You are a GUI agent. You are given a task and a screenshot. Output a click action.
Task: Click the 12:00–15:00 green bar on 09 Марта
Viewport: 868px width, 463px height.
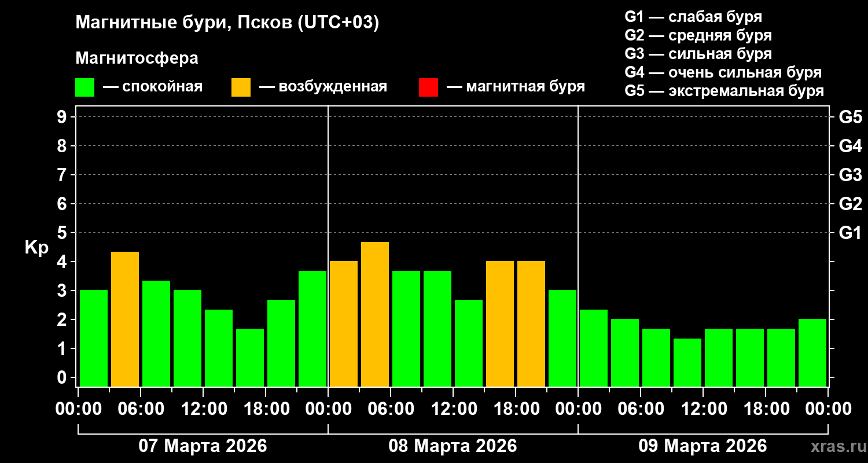pos(719,358)
